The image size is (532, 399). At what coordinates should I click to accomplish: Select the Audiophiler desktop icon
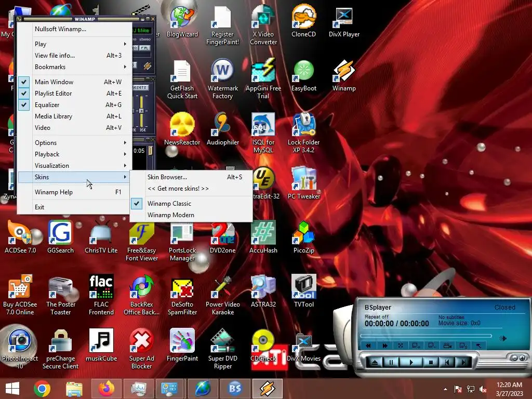(x=222, y=129)
